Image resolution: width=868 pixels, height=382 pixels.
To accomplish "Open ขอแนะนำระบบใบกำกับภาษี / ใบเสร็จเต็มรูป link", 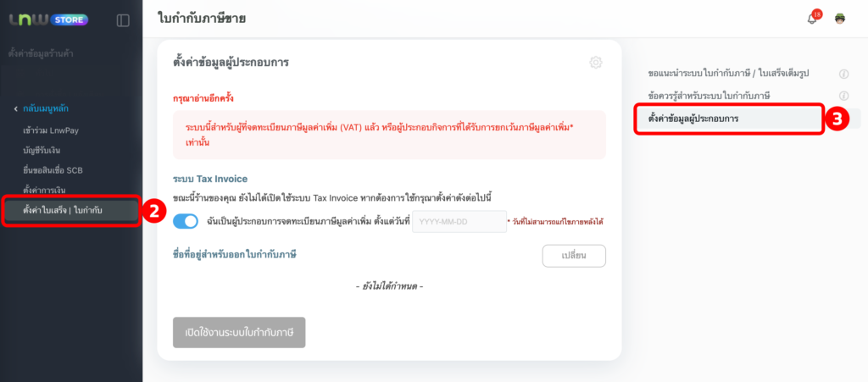I will pos(728,74).
